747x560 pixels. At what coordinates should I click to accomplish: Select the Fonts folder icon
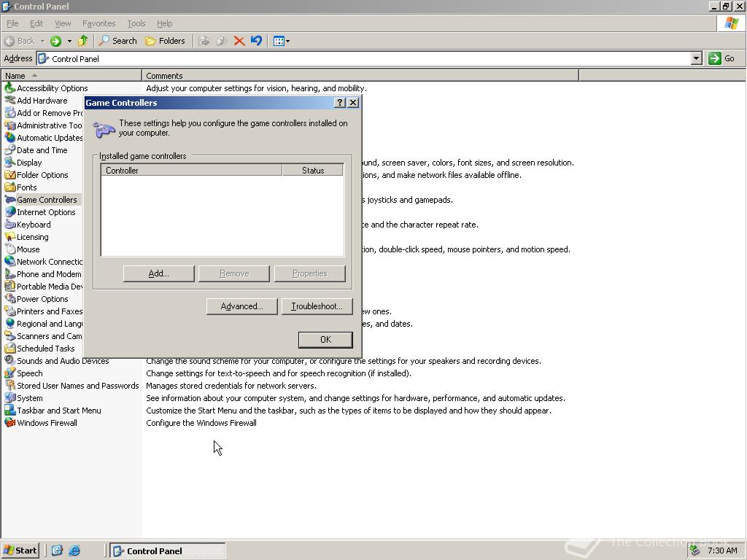point(9,187)
